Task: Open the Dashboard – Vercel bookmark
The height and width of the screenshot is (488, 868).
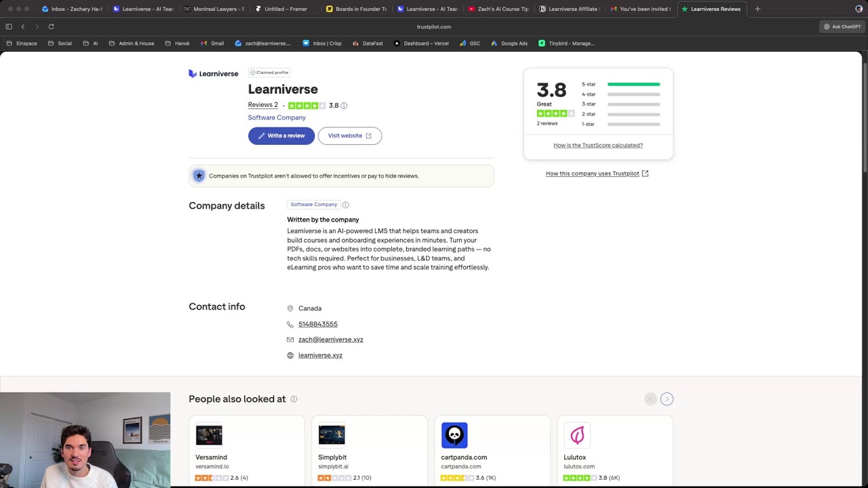Action: click(x=421, y=43)
